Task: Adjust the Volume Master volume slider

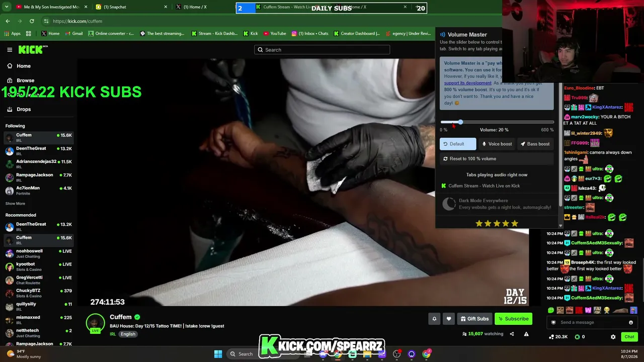Action: point(497,122)
